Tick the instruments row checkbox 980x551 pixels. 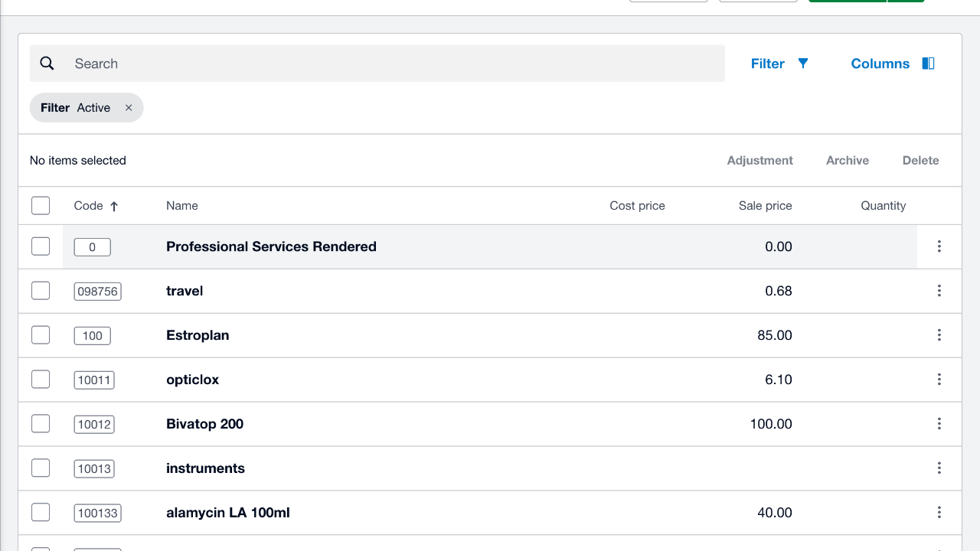pos(41,468)
